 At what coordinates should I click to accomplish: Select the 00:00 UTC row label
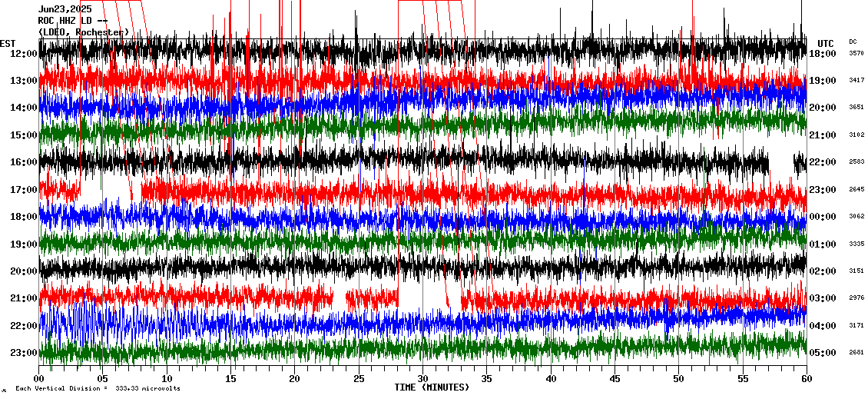tap(822, 217)
